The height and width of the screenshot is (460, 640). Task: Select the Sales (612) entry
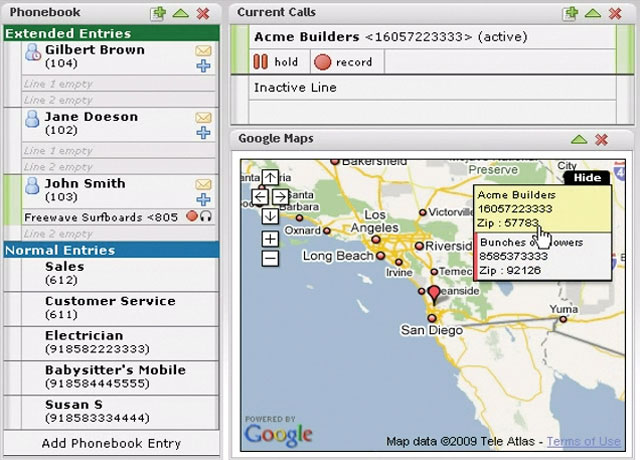111,274
